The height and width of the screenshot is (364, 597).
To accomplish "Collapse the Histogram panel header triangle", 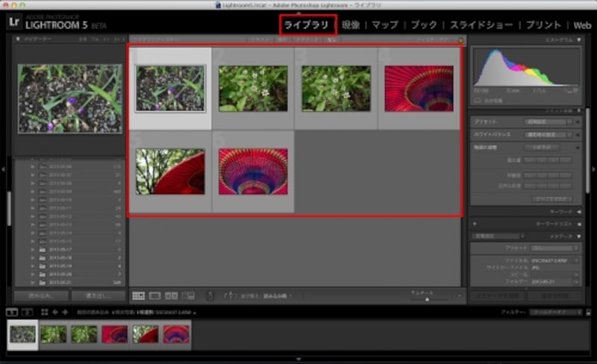I will 579,40.
